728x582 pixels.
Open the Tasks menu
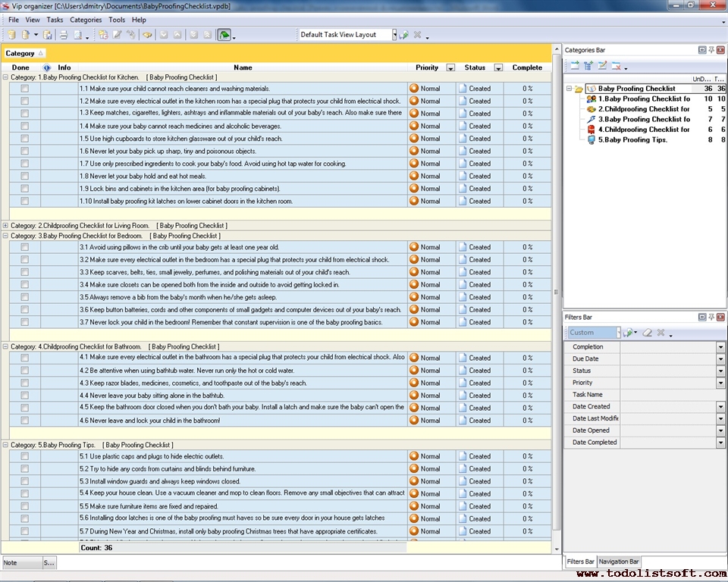(55, 20)
